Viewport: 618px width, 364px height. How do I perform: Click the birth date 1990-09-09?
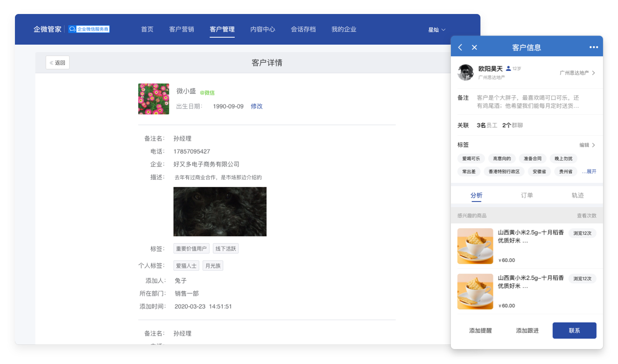[x=228, y=106]
